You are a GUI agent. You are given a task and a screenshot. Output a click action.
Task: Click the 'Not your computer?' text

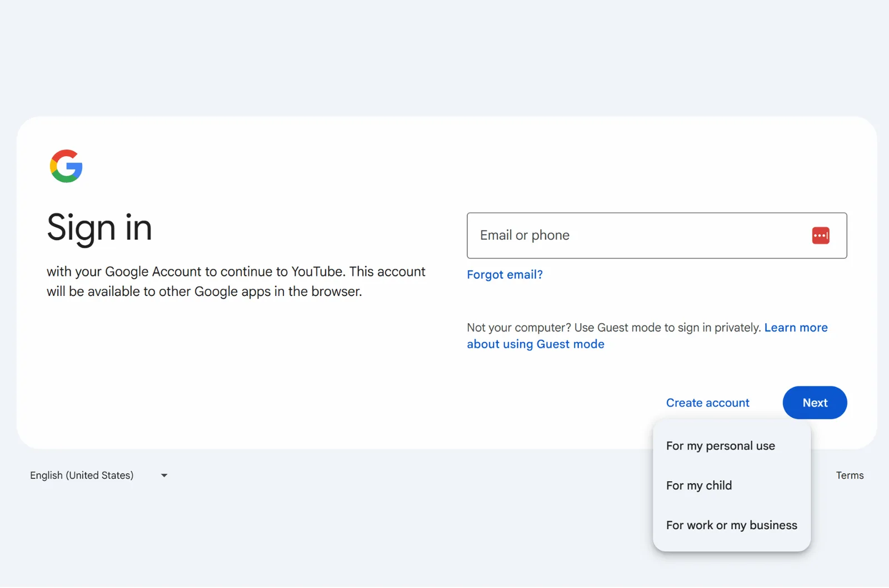(518, 328)
